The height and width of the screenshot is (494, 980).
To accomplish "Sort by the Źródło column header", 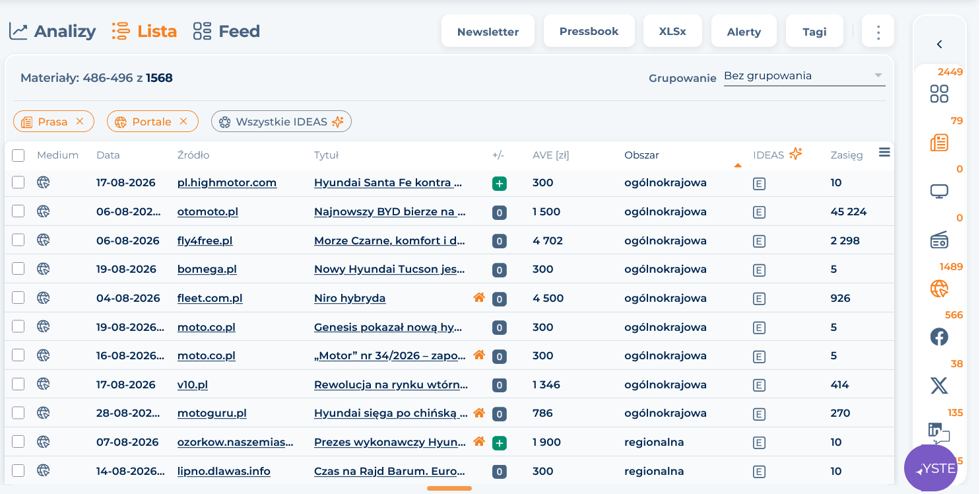I will (193, 155).
